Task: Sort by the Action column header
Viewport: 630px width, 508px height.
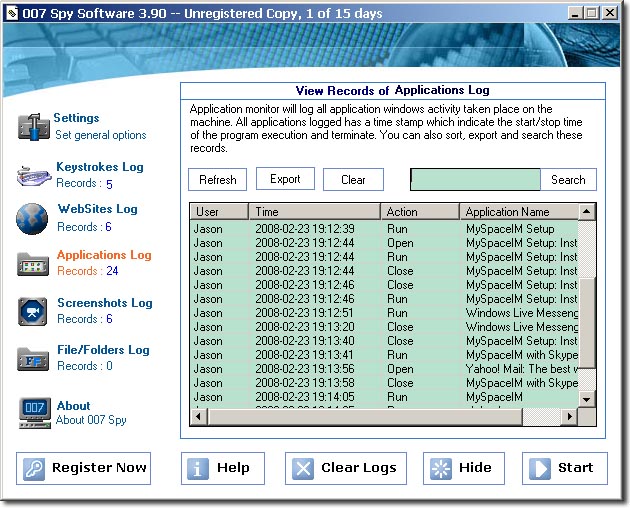Action: (420, 212)
